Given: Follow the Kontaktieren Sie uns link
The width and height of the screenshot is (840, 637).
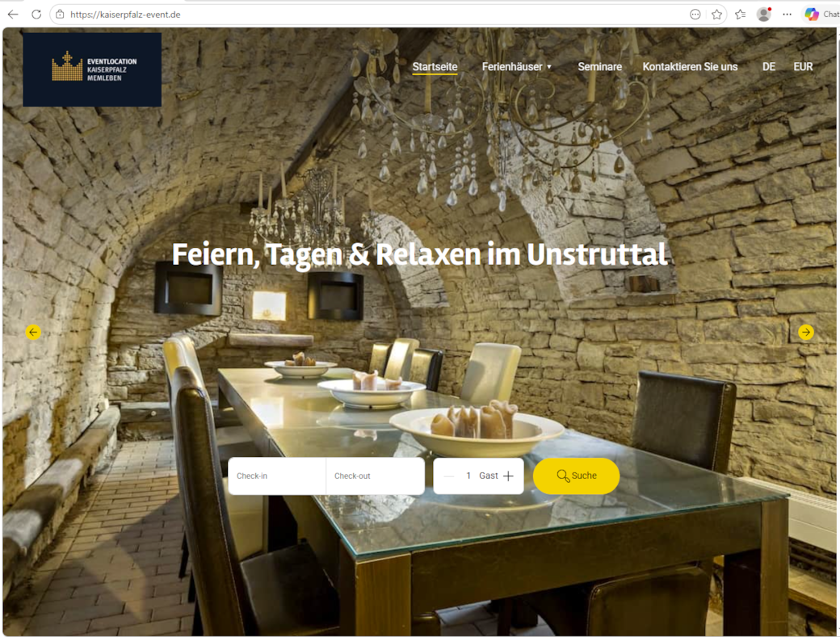Looking at the screenshot, I should pos(690,67).
